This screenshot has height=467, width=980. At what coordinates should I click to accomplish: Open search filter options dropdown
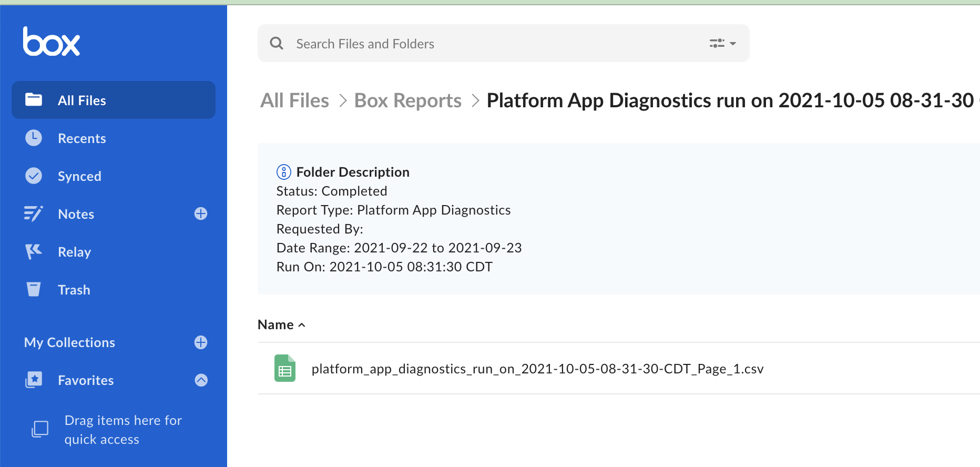pos(722,43)
